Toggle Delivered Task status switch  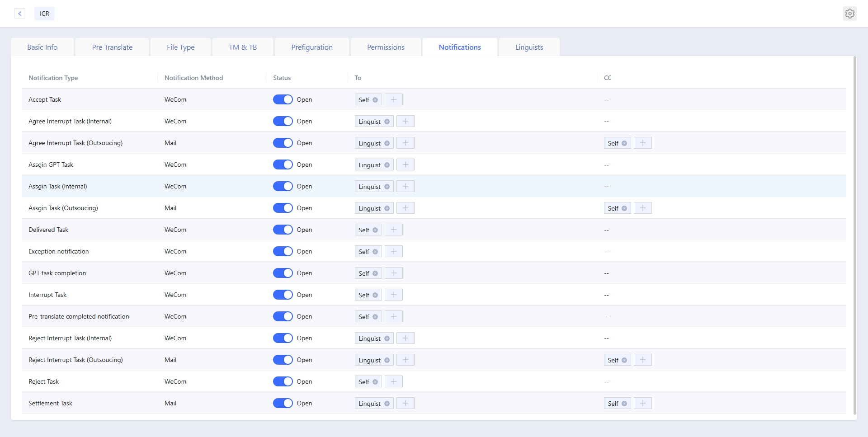point(283,230)
